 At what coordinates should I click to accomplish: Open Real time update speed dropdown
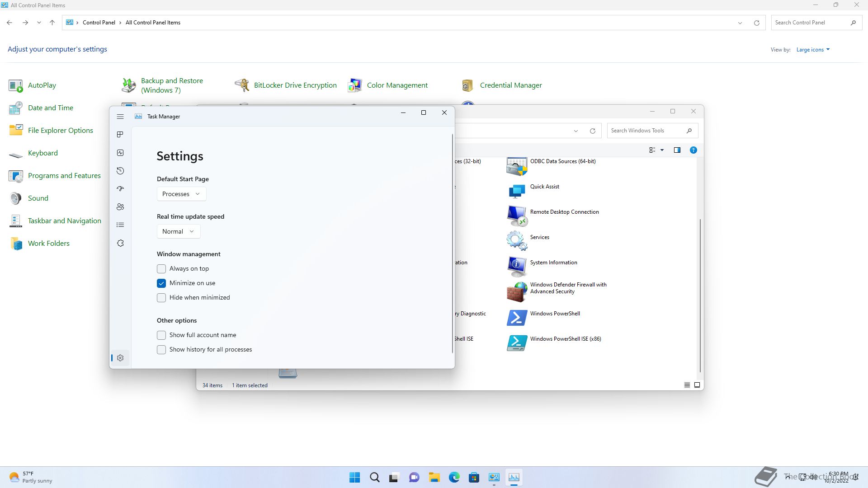[x=178, y=231]
